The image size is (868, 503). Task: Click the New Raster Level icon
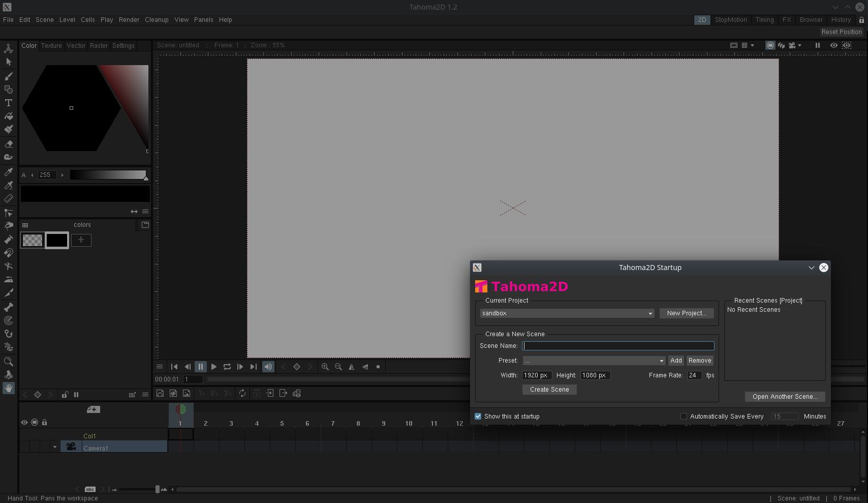[187, 393]
